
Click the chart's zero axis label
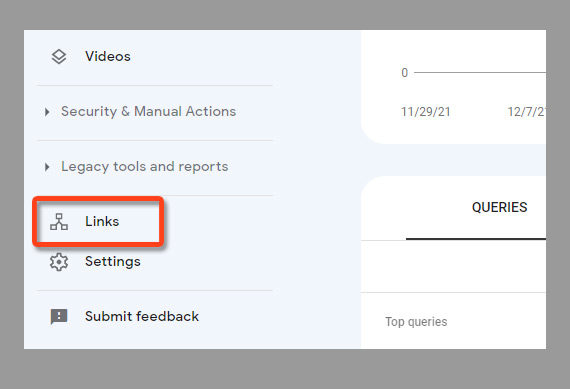[x=405, y=73]
